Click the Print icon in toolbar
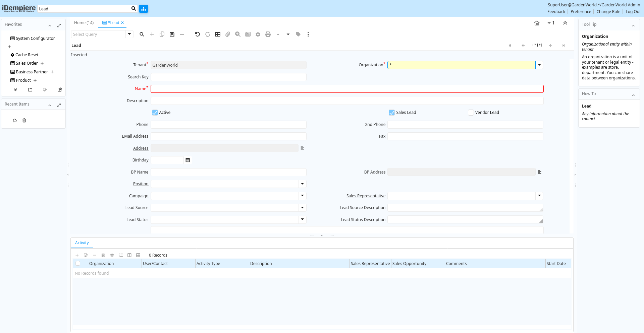Image resolution: width=644 pixels, height=333 pixels. [268, 34]
